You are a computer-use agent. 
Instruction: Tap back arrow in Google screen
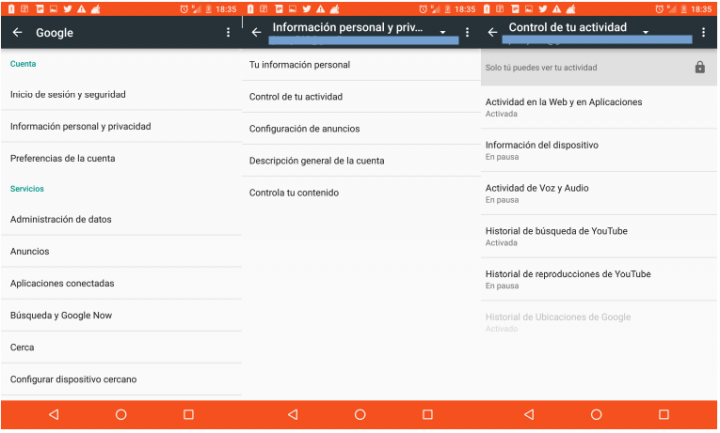[x=17, y=33]
